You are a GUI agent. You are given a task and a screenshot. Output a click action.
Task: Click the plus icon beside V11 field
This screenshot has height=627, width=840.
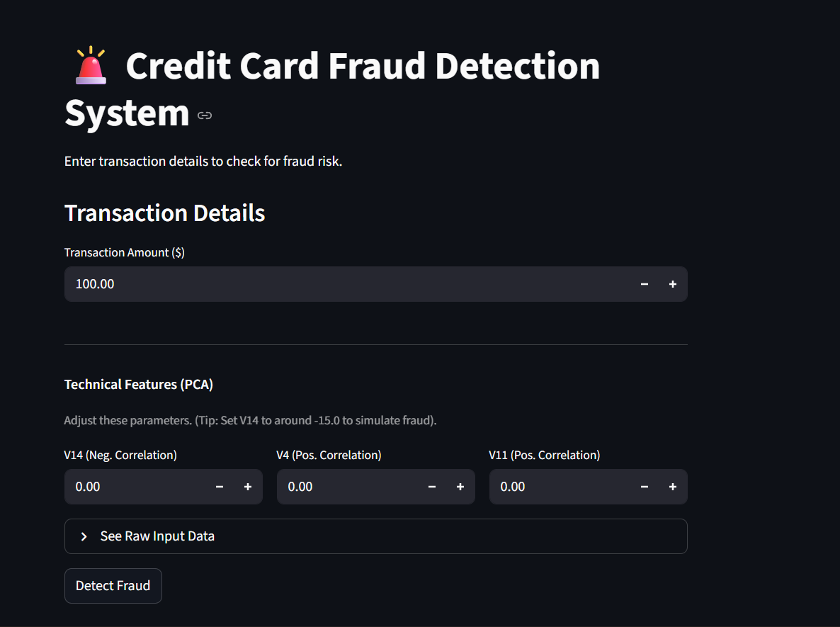(x=672, y=487)
